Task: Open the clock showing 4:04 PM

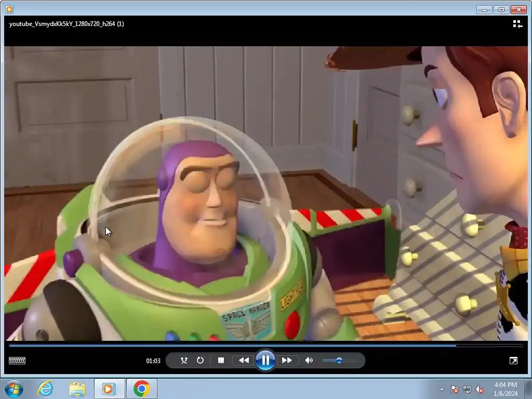Action: pos(506,389)
